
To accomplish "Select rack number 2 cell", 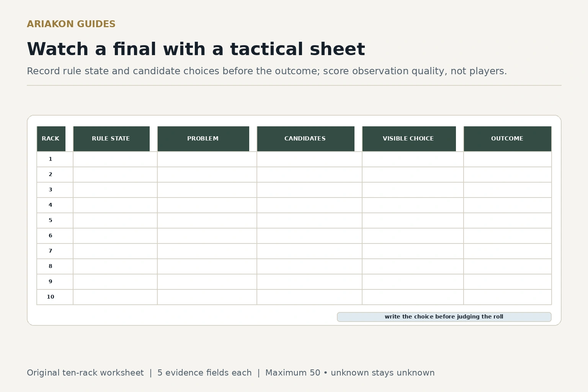I will (x=55, y=175).
